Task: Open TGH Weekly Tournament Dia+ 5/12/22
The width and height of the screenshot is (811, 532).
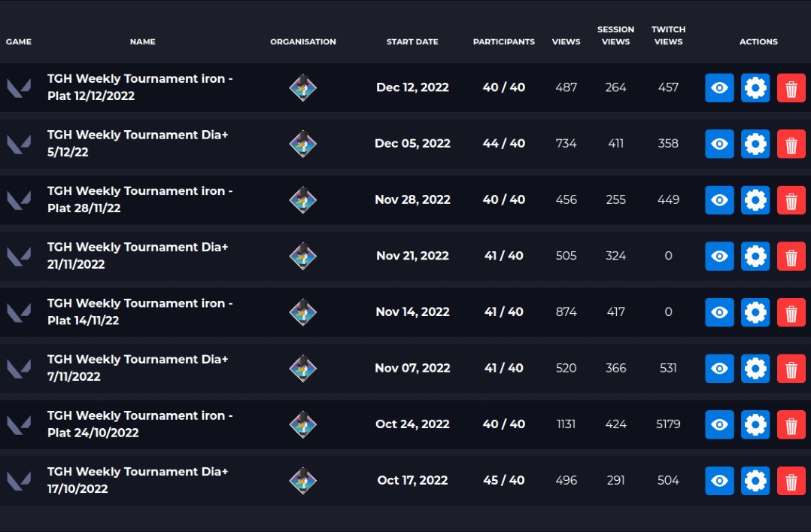Action: pyautogui.click(x=138, y=144)
